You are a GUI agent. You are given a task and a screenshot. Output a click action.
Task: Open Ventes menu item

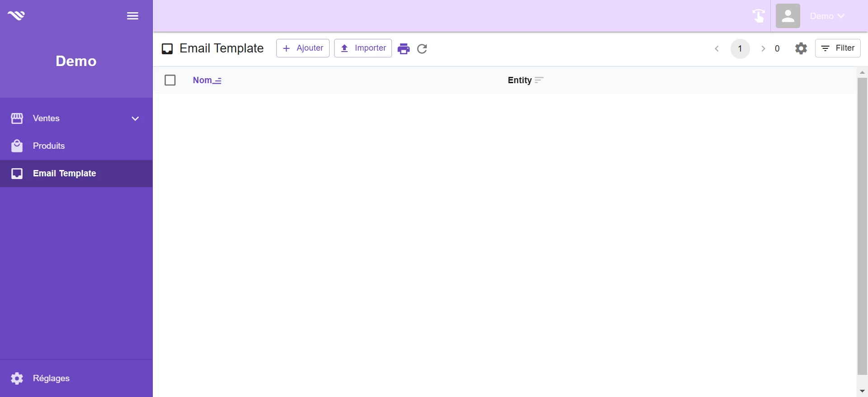76,118
